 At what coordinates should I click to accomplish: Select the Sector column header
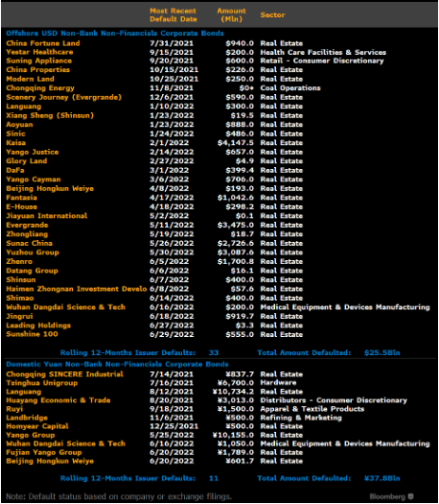[x=273, y=15]
